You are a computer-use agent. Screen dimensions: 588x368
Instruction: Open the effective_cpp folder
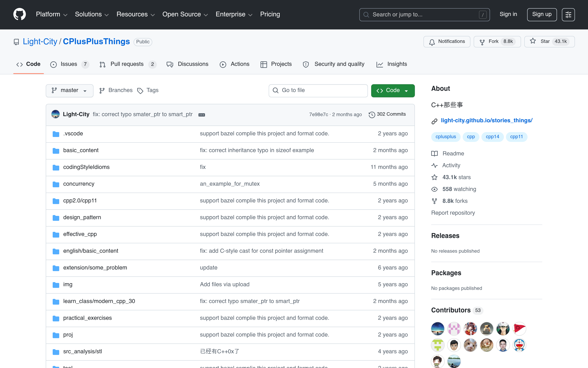[80, 234]
